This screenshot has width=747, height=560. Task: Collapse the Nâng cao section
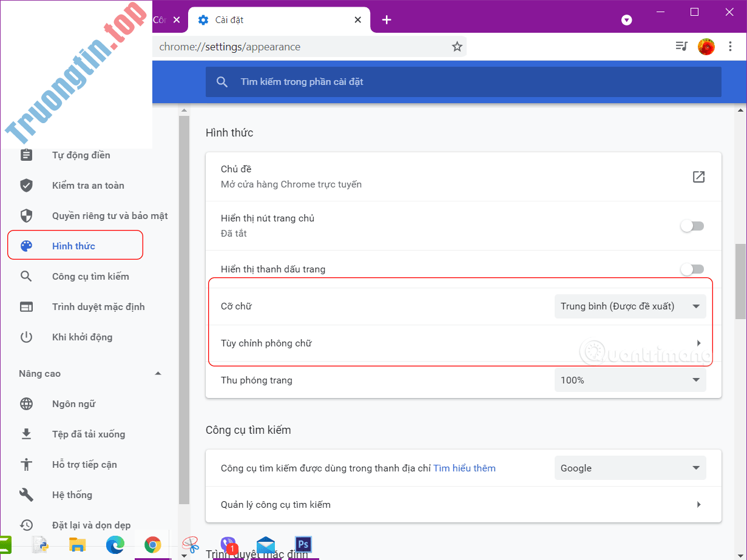[x=158, y=373]
